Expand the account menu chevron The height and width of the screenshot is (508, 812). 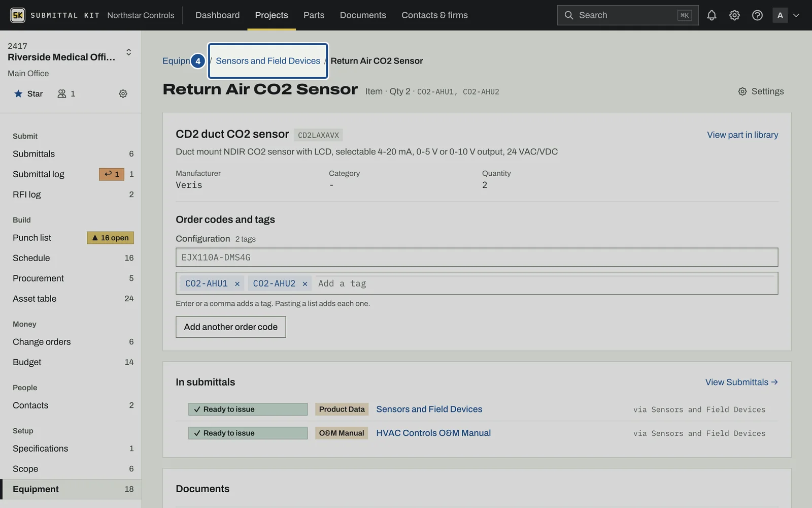(x=796, y=15)
